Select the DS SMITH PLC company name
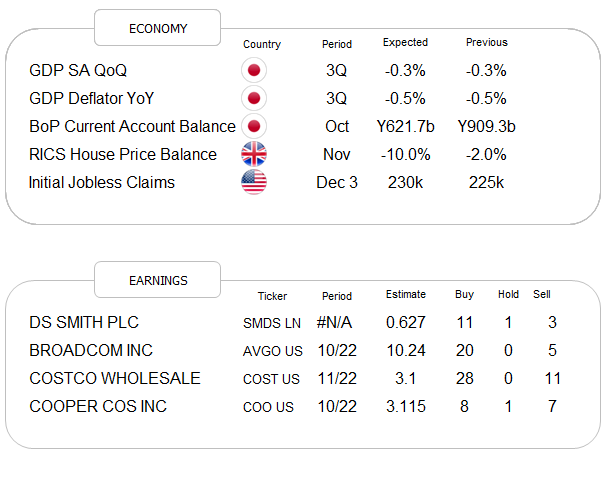The width and height of the screenshot is (606, 477). coord(84,322)
